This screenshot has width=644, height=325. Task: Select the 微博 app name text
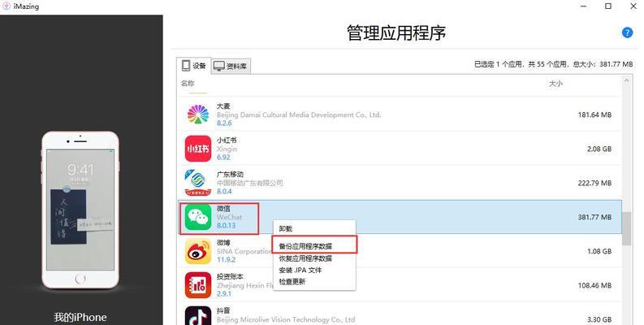(x=223, y=242)
